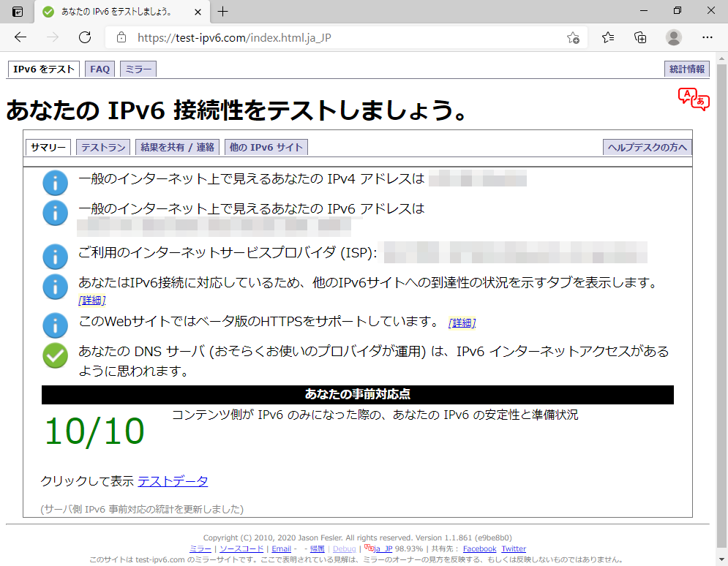Open 詳細 link beside HTTPS support message
The width and height of the screenshot is (728, 566).
[461, 323]
